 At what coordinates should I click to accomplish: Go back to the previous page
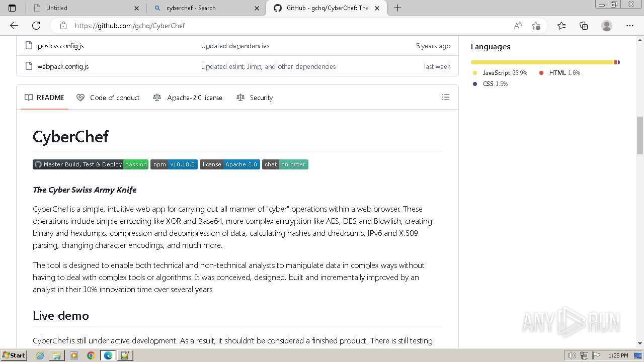(x=14, y=26)
